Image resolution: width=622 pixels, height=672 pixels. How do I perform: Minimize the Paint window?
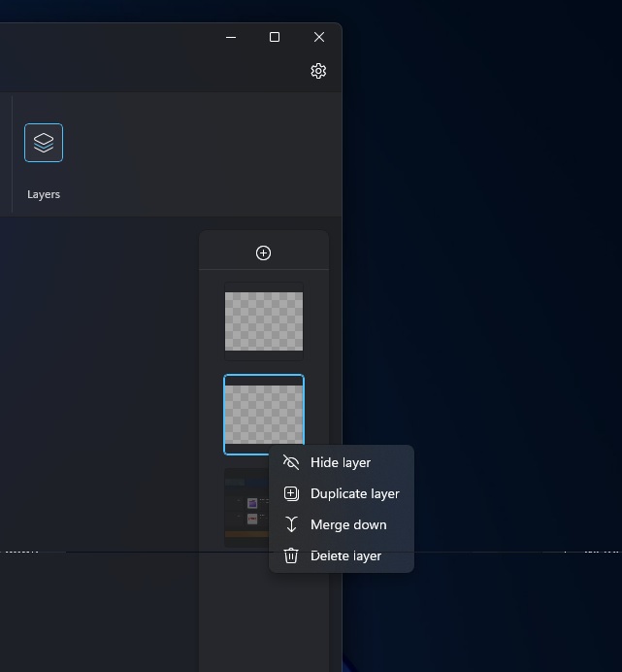tap(231, 37)
